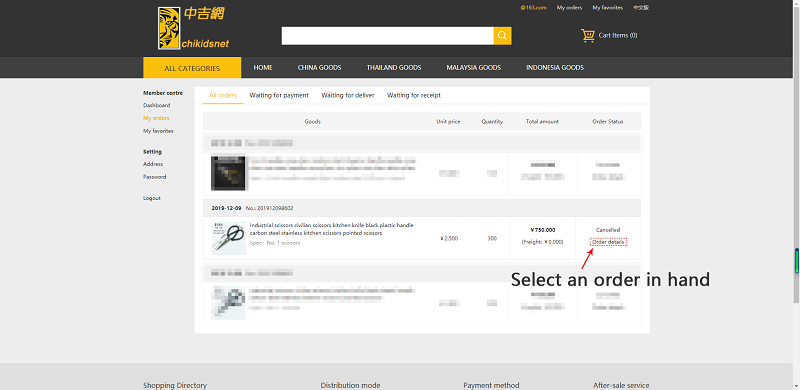This screenshot has height=390, width=800.
Task: Switch language with 中文版 link
Action: (x=641, y=8)
